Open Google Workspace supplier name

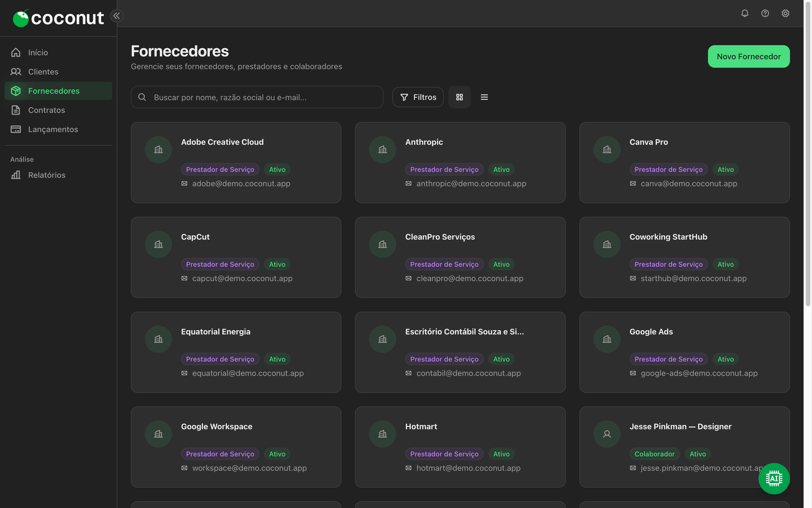point(217,427)
